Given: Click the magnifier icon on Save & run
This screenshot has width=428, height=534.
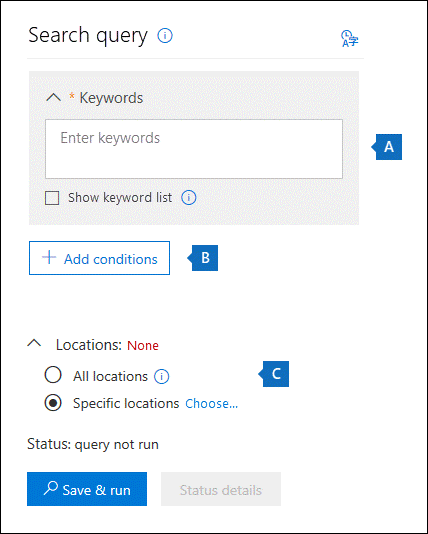Looking at the screenshot, I should tap(50, 488).
